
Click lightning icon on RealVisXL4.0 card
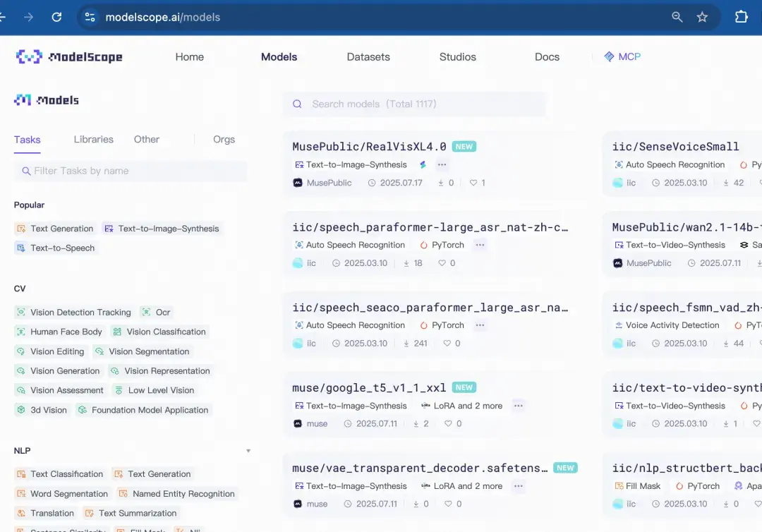point(423,164)
